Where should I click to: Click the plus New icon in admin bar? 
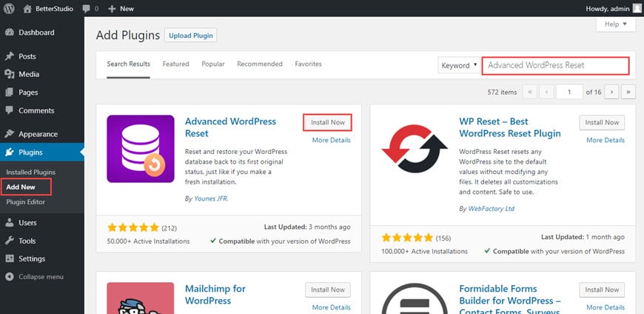click(112, 9)
